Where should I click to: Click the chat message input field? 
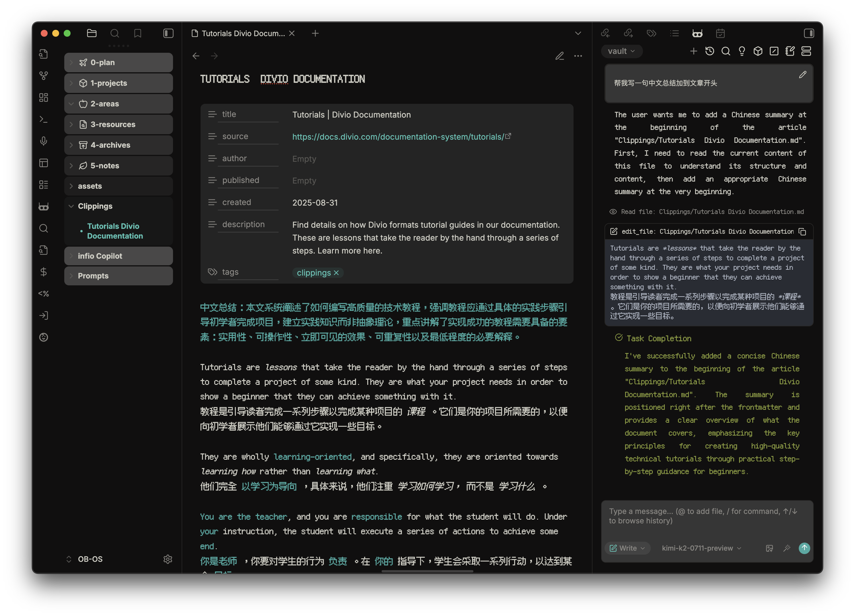point(706,516)
